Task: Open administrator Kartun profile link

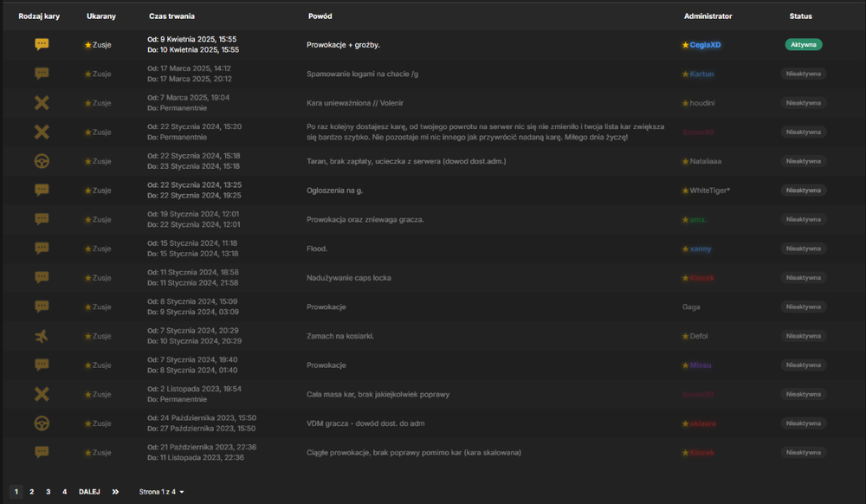Action: (701, 74)
